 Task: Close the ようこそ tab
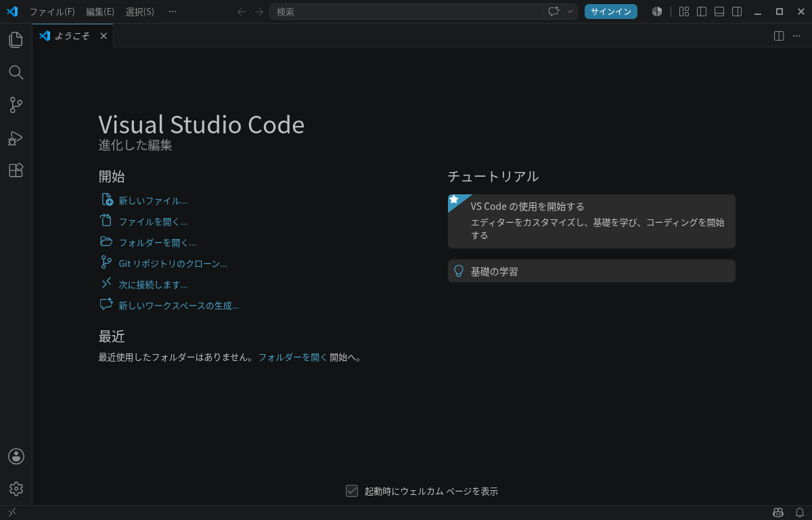click(104, 36)
